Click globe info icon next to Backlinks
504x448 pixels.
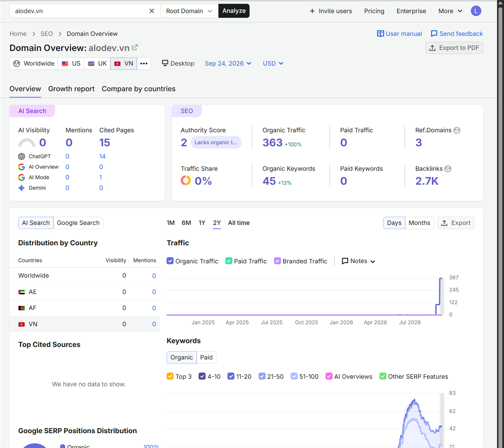448,169
